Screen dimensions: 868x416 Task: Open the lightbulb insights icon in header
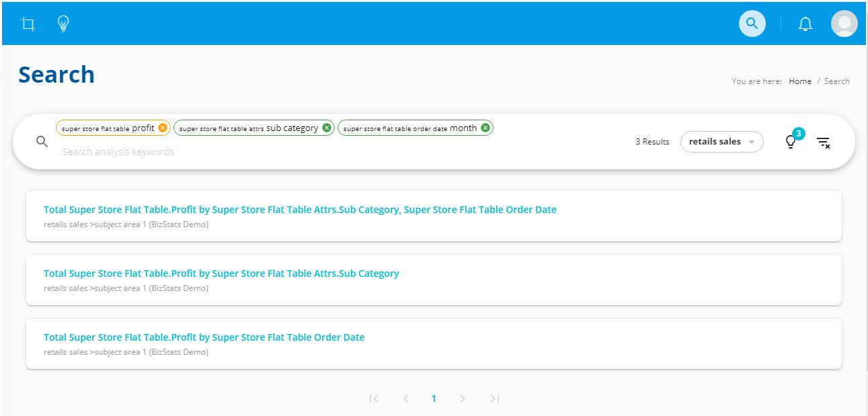coord(63,24)
